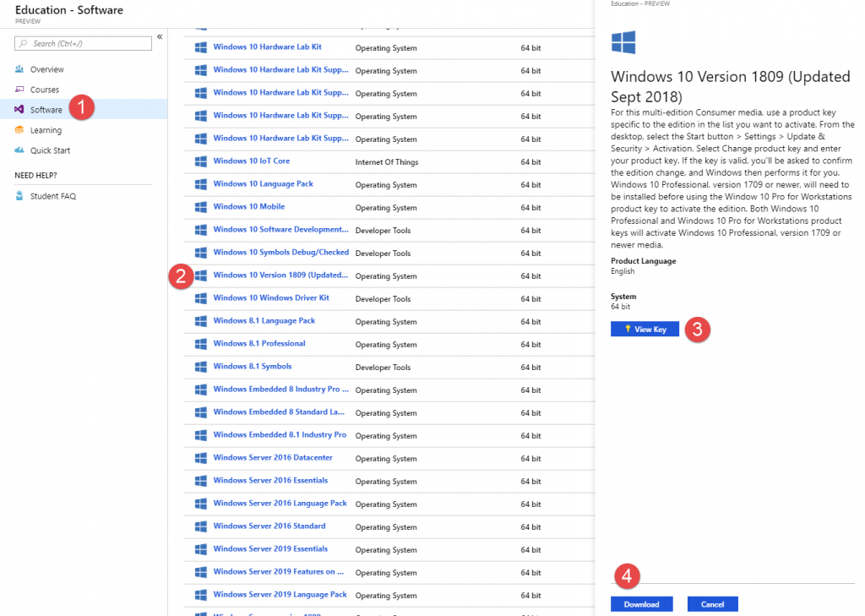Click the Windows logo in the details panel

tap(623, 42)
